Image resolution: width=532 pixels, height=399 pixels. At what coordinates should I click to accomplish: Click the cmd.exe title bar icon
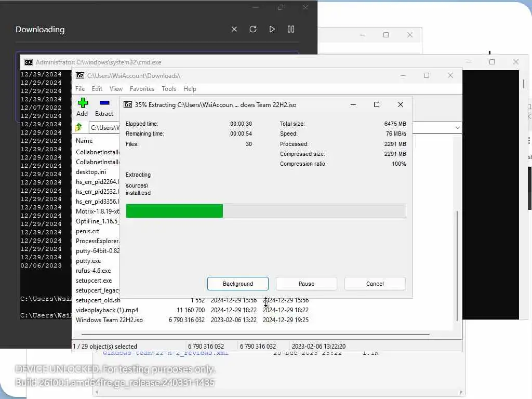[x=29, y=62]
